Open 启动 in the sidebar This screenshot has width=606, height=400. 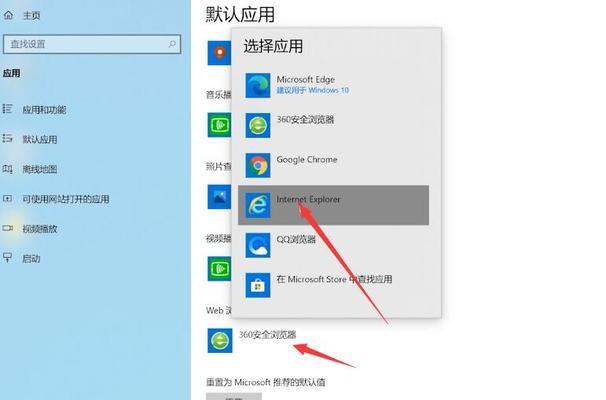coord(31,259)
